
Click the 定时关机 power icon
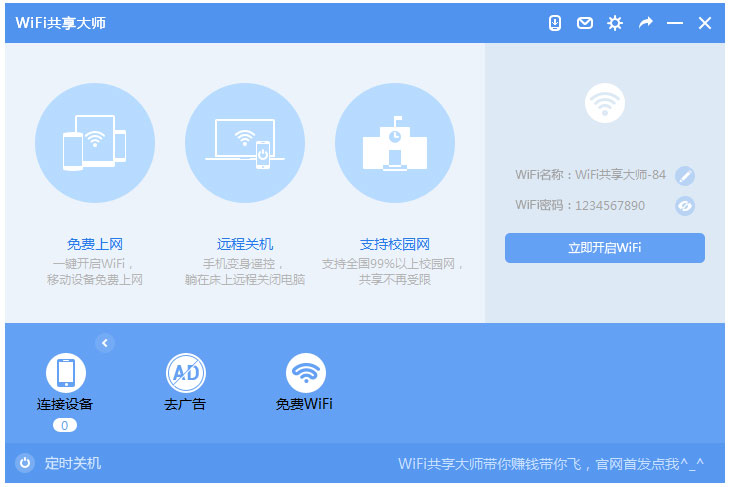25,463
